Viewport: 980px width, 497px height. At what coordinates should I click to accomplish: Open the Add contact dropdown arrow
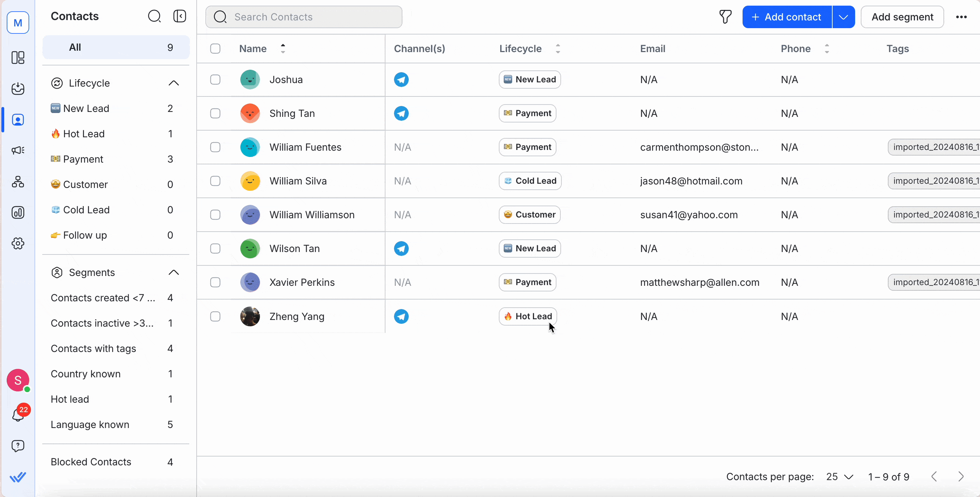pos(843,17)
